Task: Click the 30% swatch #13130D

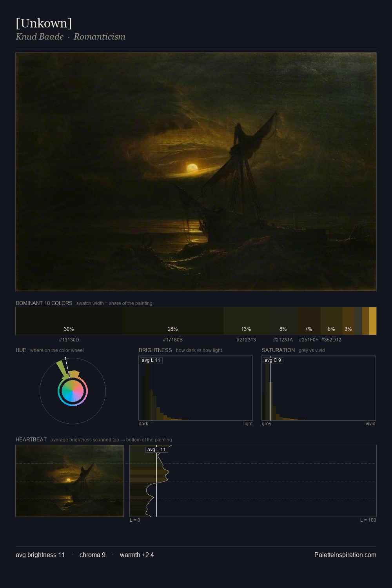Action: [x=69, y=321]
